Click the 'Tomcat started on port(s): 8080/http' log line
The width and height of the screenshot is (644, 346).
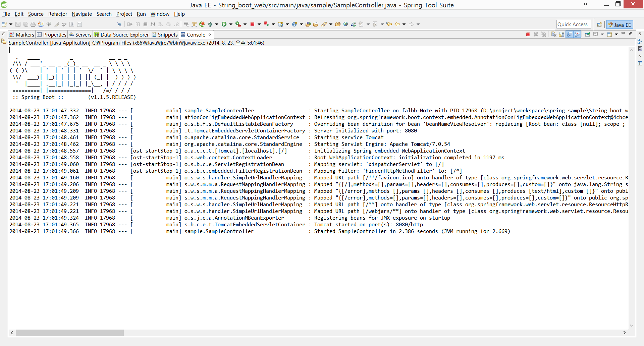[368, 225]
